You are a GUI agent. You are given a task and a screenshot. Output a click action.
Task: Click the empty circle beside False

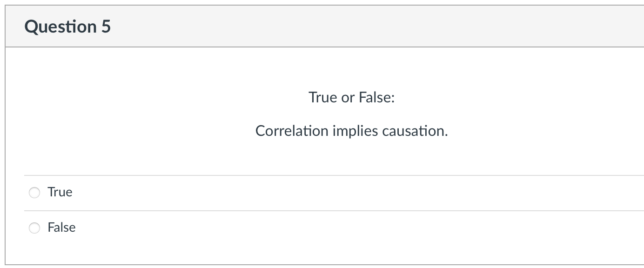coord(34,228)
